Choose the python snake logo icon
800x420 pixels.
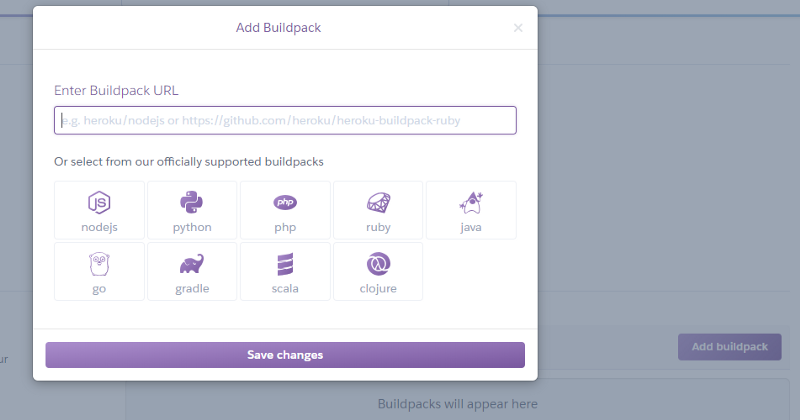click(192, 202)
